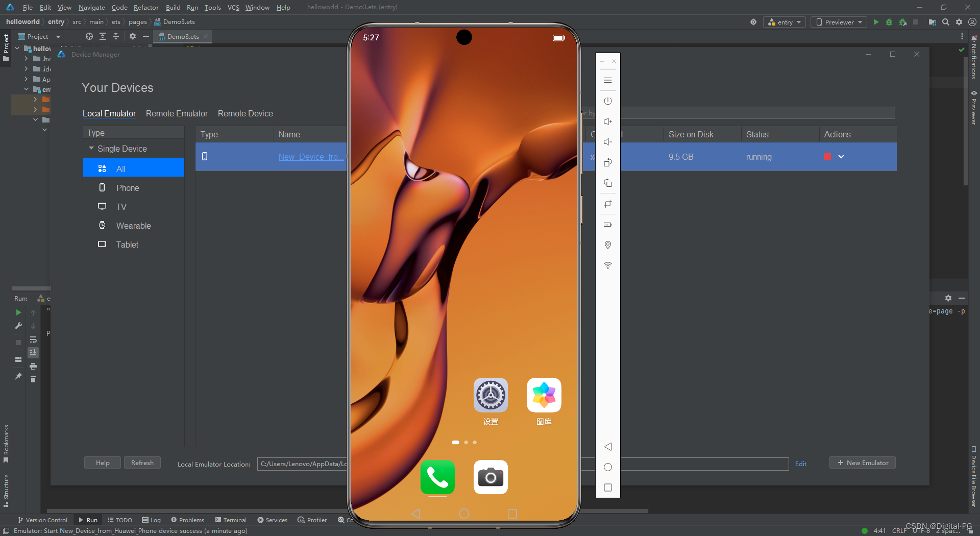Screen dimensions: 980x536
Task: Click the emulator power button icon
Action: pyautogui.click(x=607, y=101)
